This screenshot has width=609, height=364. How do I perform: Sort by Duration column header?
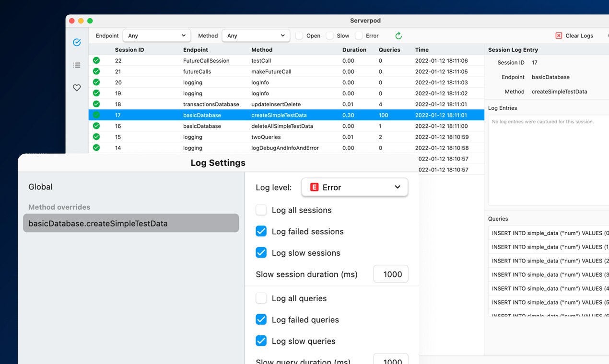(354, 50)
